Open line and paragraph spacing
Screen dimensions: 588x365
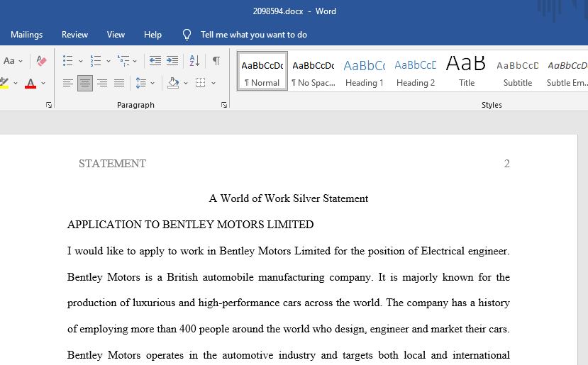click(x=141, y=83)
